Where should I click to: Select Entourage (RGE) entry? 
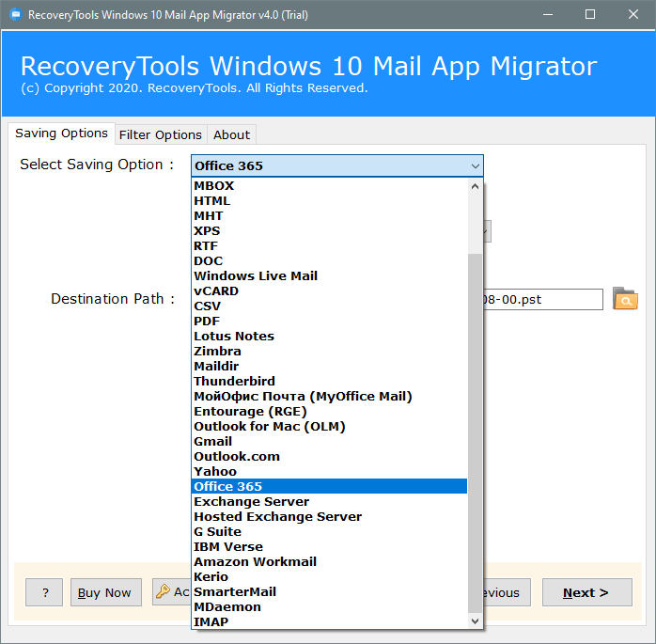click(x=329, y=412)
